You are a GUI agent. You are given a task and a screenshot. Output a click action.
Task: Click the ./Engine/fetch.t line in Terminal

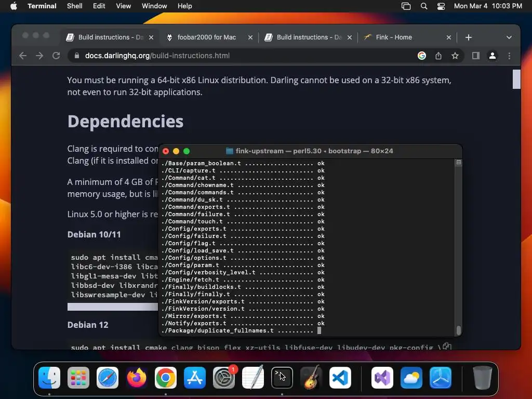(x=243, y=280)
